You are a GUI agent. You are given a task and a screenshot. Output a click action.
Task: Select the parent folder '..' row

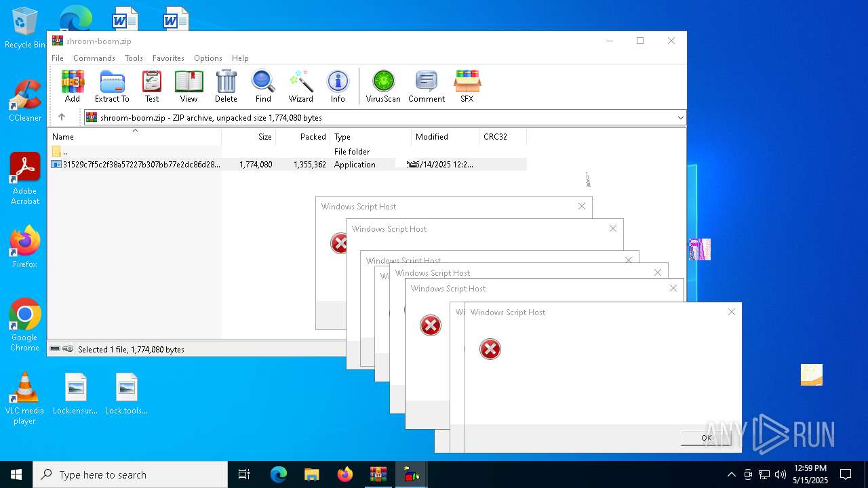pyautogui.click(x=288, y=152)
